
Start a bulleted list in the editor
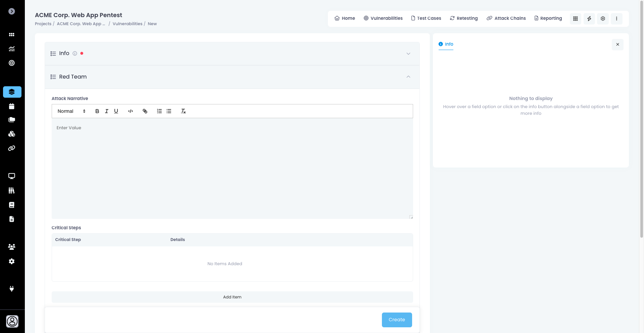tap(169, 111)
